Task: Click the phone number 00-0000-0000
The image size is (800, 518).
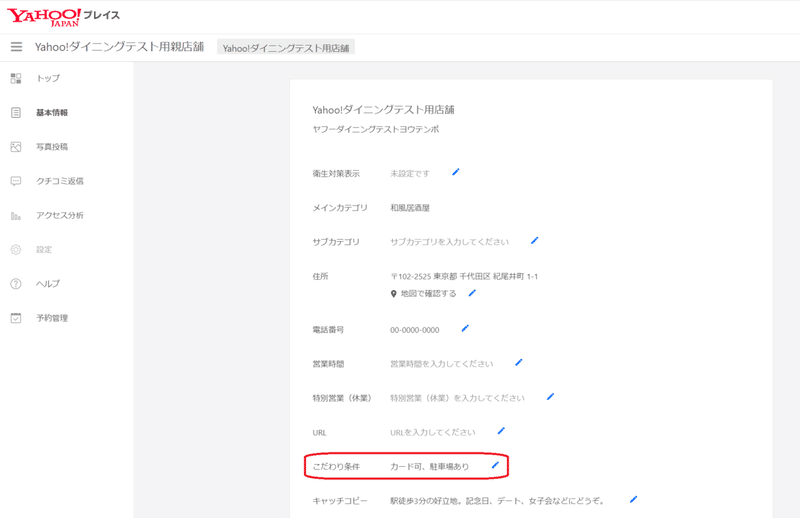Action: tap(414, 330)
